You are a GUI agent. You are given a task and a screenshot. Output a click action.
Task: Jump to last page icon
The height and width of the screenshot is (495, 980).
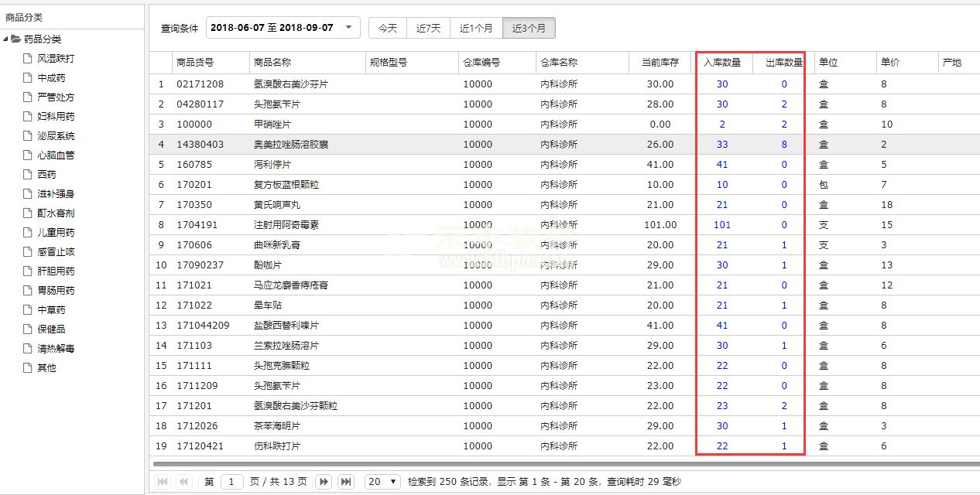point(346,482)
